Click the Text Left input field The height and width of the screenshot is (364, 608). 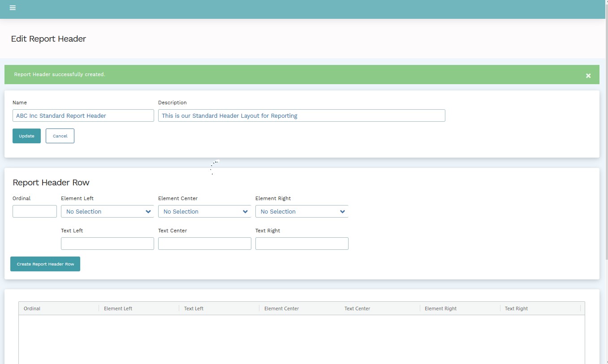(x=107, y=244)
